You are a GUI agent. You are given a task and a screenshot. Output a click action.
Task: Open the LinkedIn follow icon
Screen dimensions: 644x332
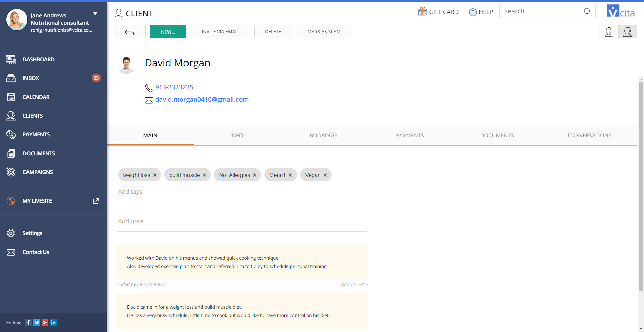[x=53, y=322]
